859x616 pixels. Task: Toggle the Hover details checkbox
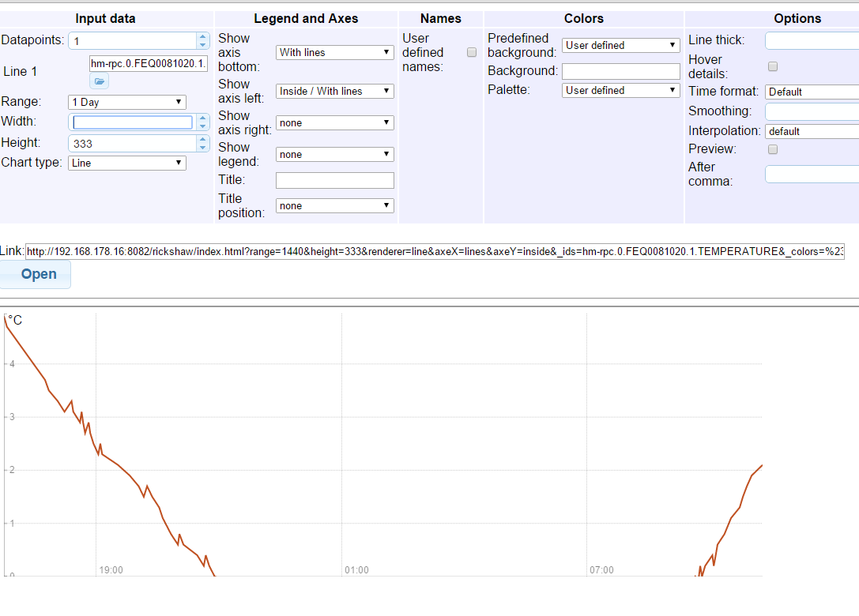pyautogui.click(x=773, y=66)
